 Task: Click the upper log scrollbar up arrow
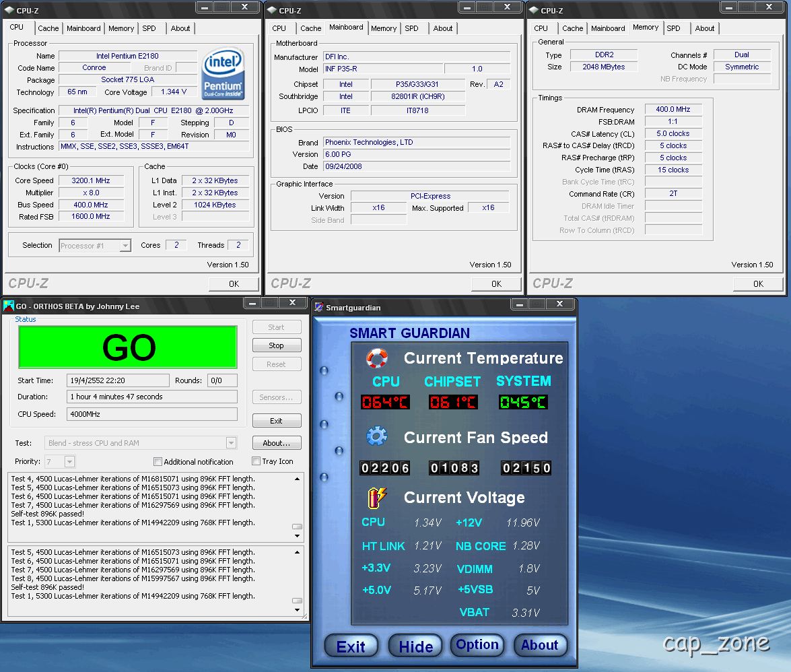point(297,479)
